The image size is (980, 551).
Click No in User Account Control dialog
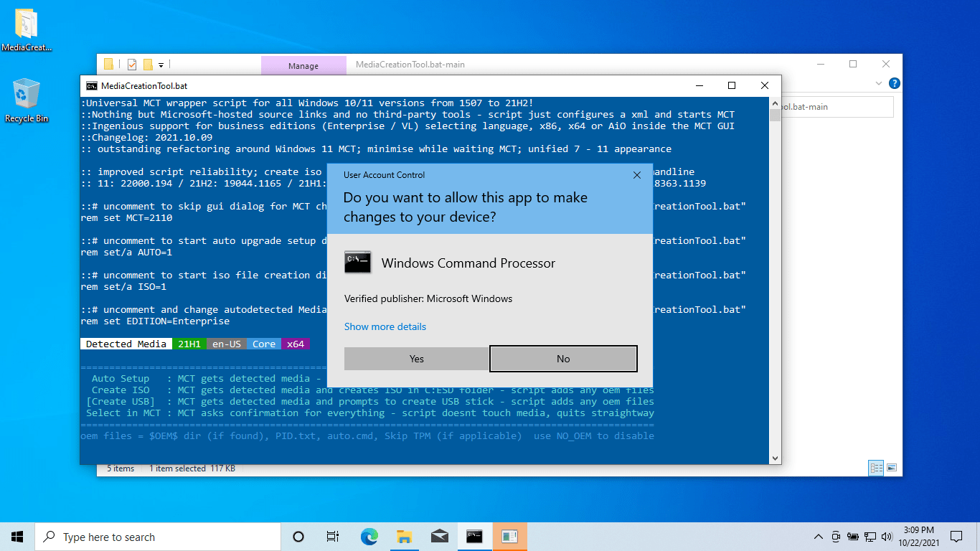point(563,359)
